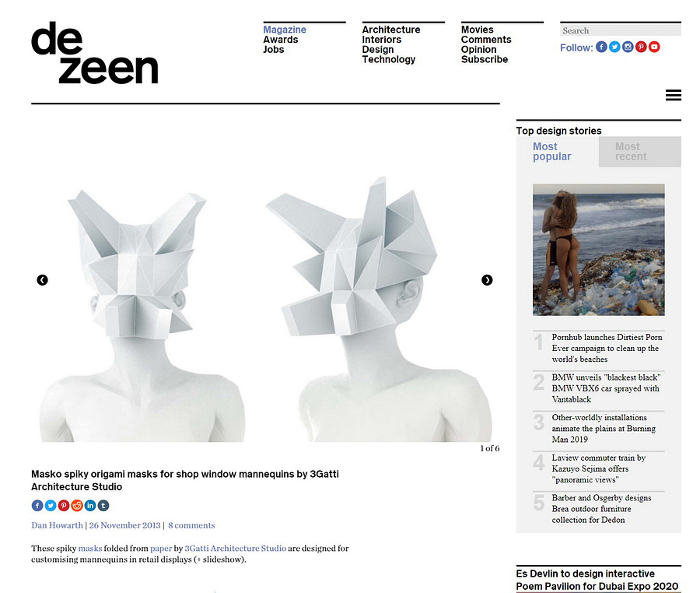
Task: Follow Dezeen on Pinterest icon in header
Action: [x=641, y=47]
